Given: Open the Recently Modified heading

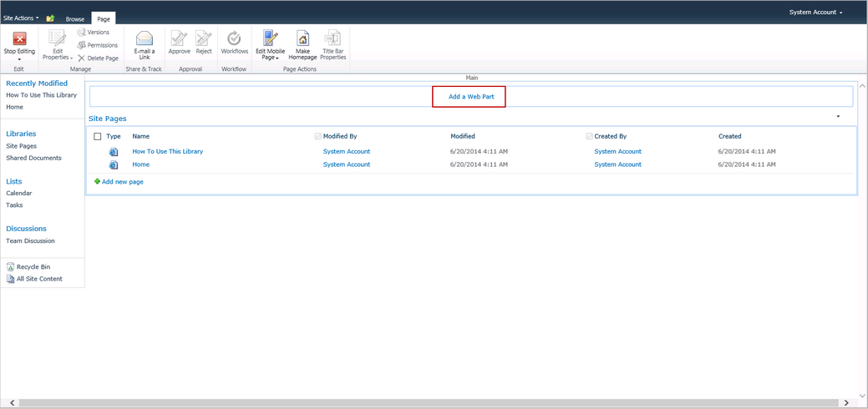Looking at the screenshot, I should pos(37,83).
